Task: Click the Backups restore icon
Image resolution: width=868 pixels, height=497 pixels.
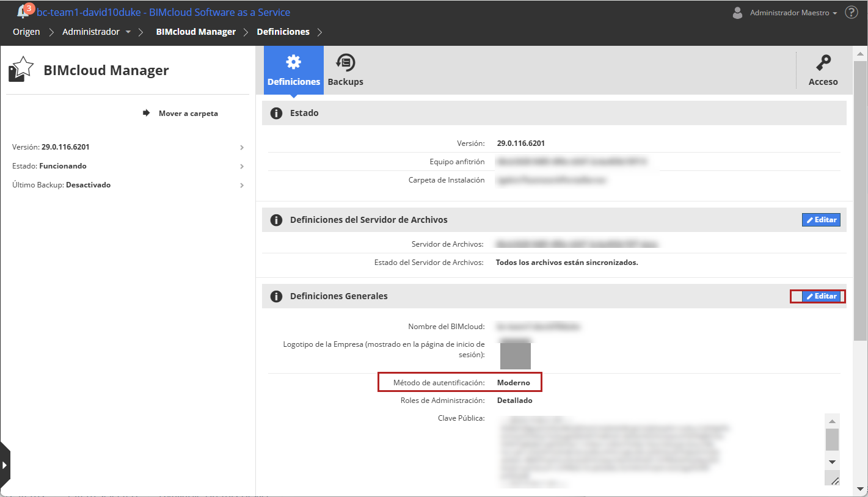Action: [x=346, y=62]
